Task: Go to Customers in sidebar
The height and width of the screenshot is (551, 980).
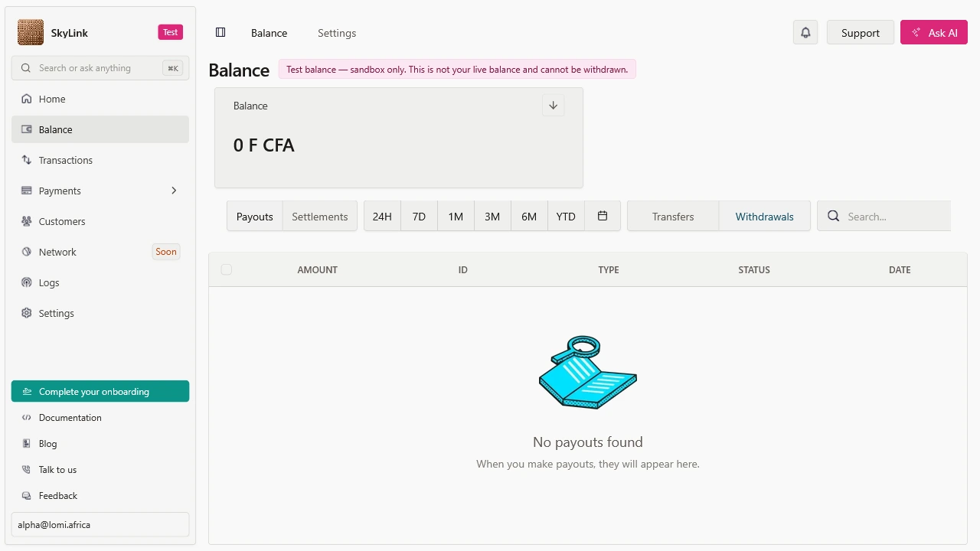Action: [x=100, y=221]
